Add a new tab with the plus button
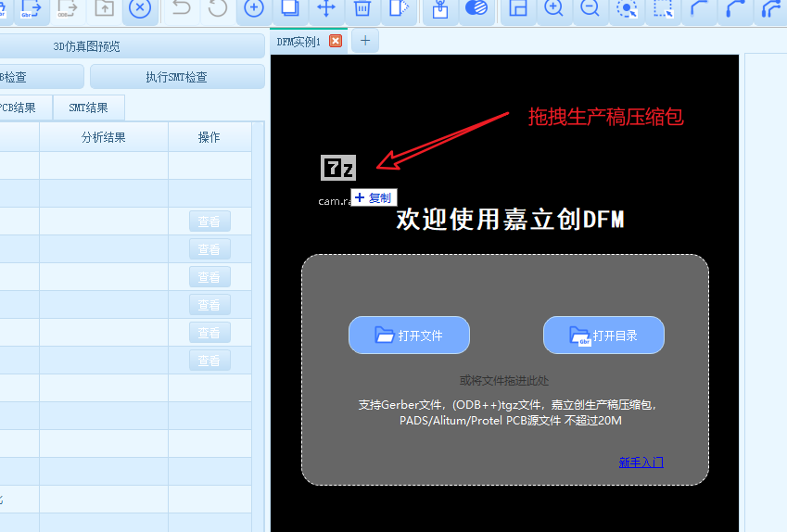This screenshot has height=532, width=787. click(365, 41)
